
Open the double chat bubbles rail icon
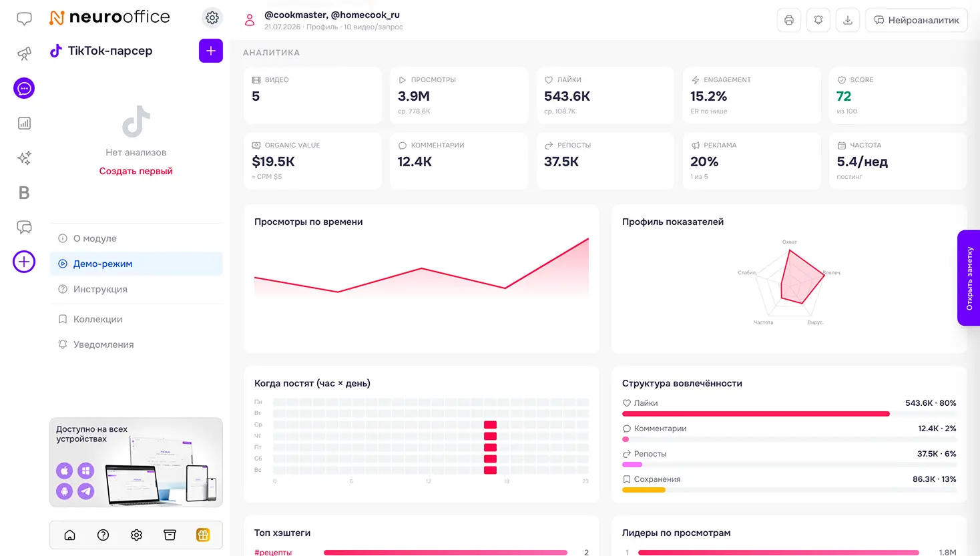click(x=24, y=227)
